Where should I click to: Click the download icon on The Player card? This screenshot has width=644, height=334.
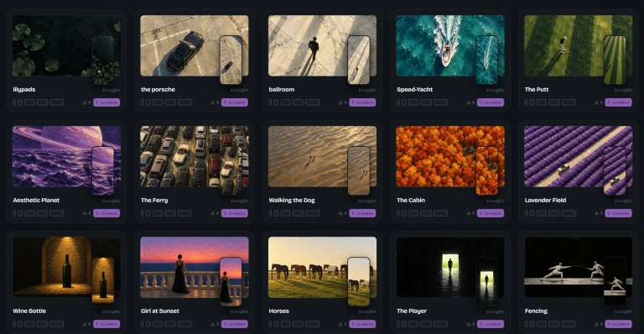[x=469, y=324]
